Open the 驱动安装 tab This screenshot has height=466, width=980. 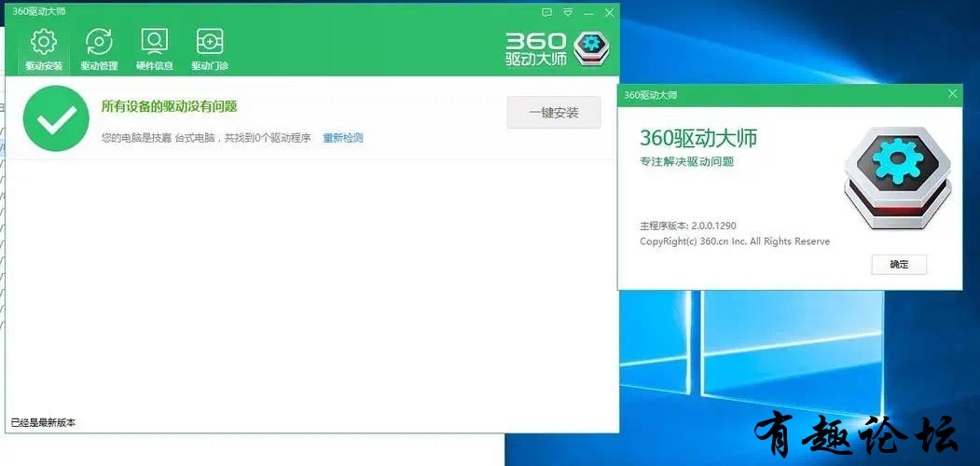click(44, 50)
